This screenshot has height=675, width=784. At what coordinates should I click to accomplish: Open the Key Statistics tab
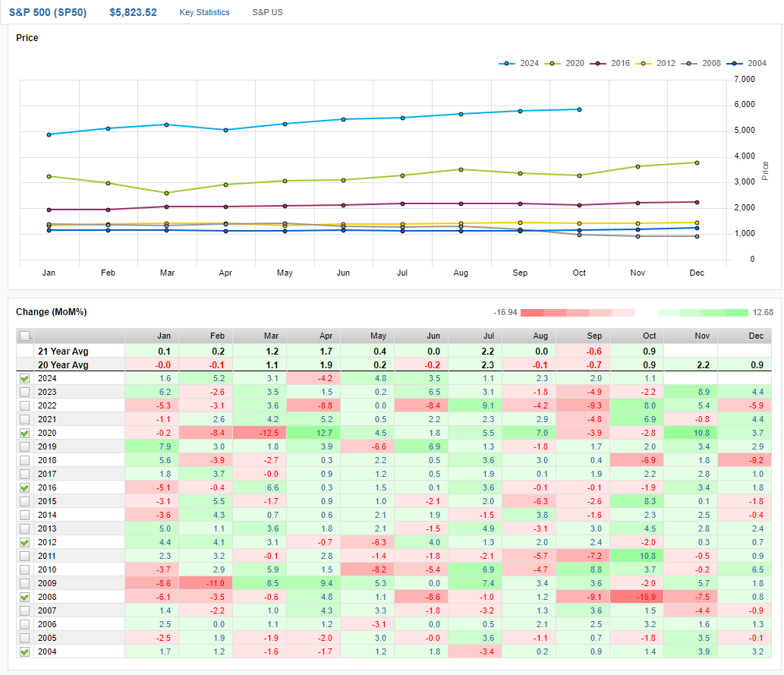[x=204, y=12]
